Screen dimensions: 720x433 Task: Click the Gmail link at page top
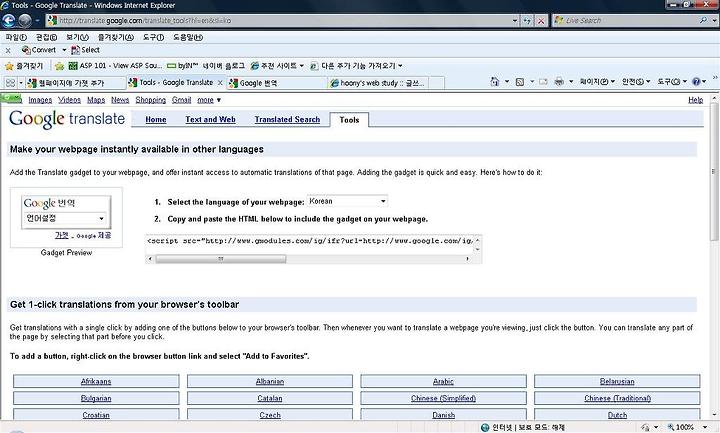(181, 100)
